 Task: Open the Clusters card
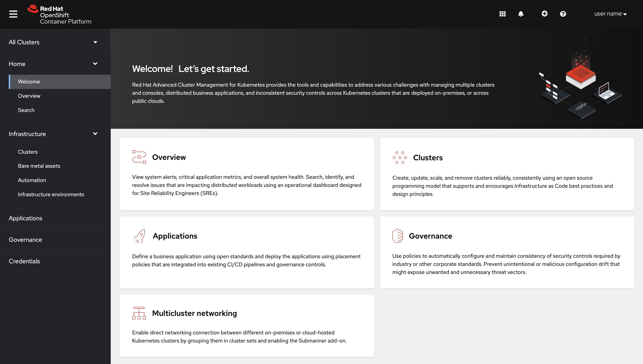(507, 174)
